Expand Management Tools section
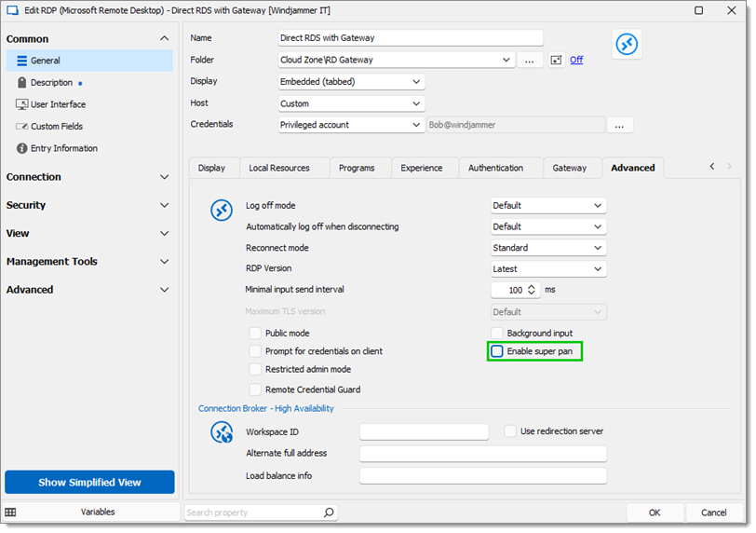 [x=165, y=262]
